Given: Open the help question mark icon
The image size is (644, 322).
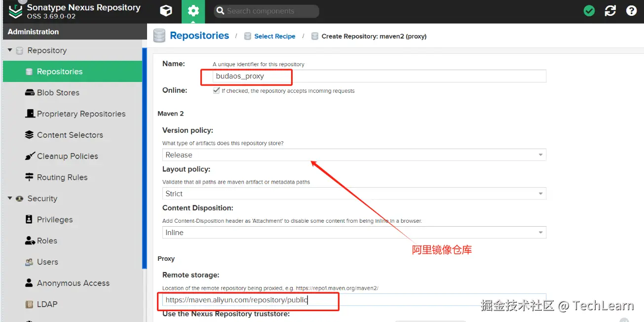Looking at the screenshot, I should (x=631, y=11).
